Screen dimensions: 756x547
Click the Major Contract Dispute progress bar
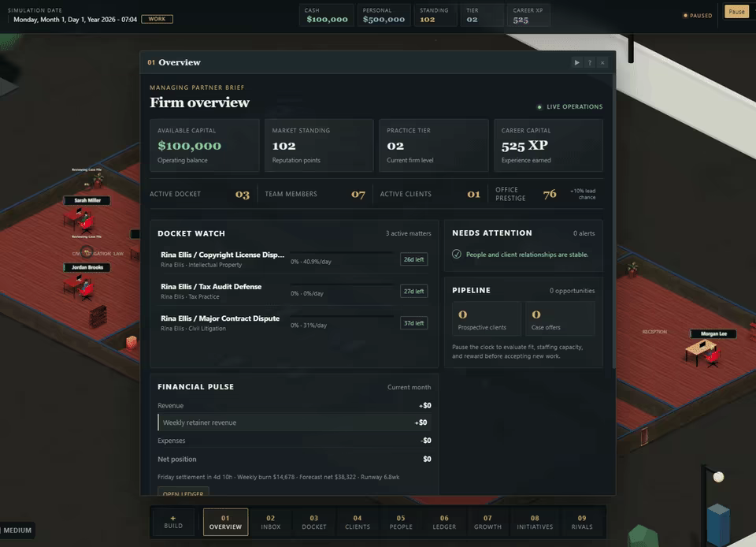[342, 316]
